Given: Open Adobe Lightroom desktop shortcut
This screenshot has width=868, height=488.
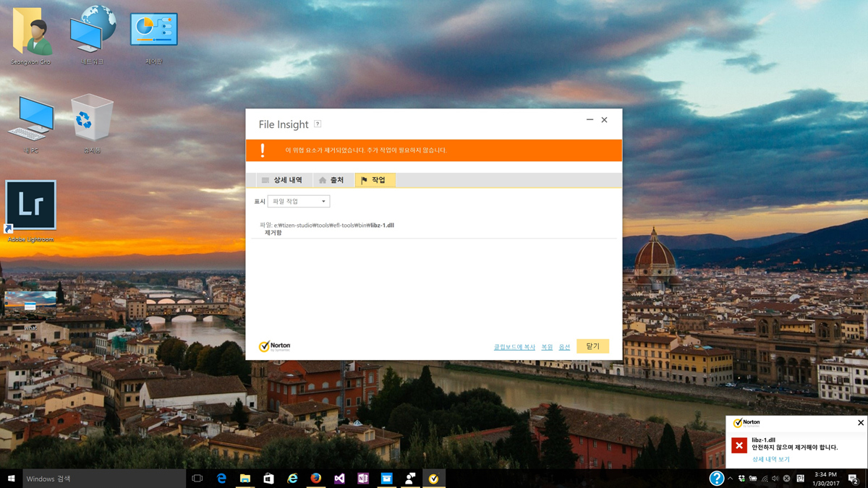Looking at the screenshot, I should 30,206.
